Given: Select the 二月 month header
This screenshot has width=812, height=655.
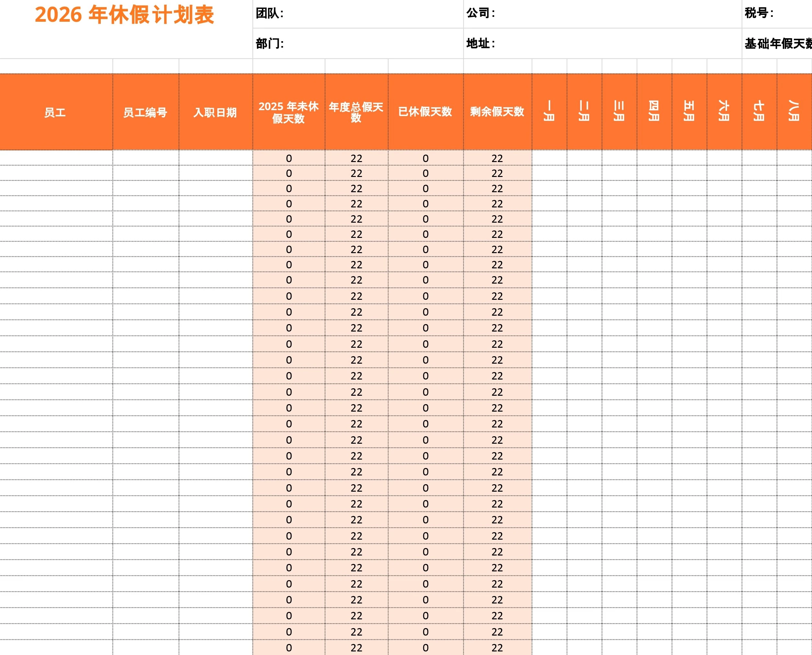Looking at the screenshot, I should point(584,112).
